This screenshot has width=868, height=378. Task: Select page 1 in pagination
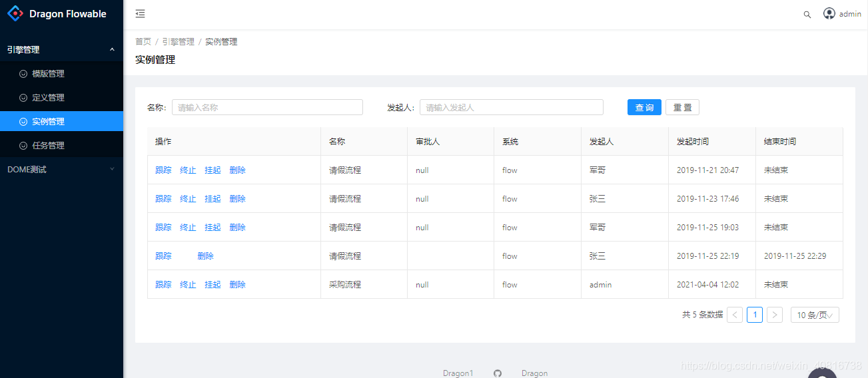[755, 315]
